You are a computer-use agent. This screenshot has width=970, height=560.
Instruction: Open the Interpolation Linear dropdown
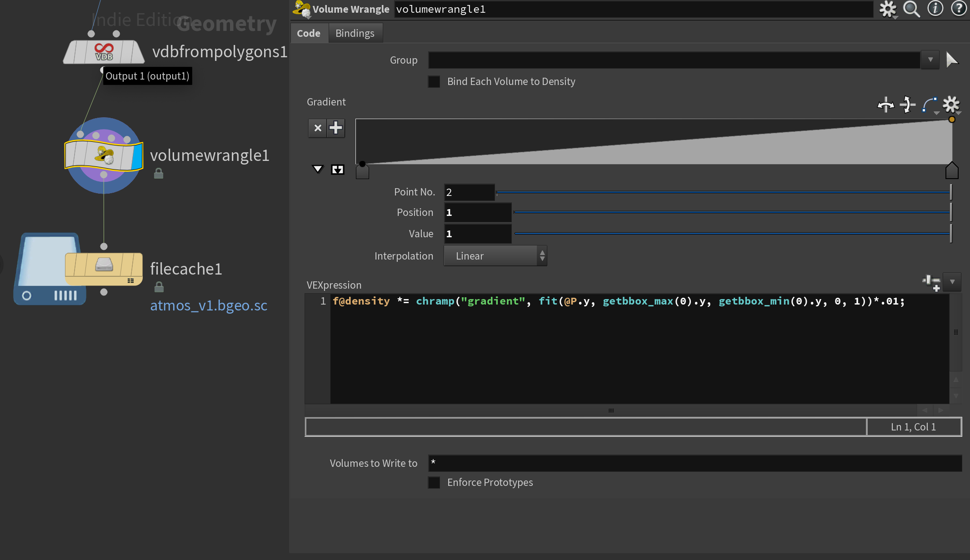tap(495, 256)
